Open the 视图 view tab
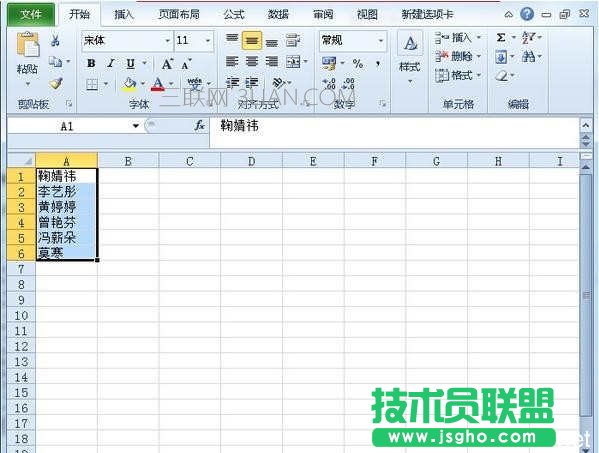The image size is (599, 453). pyautogui.click(x=367, y=15)
